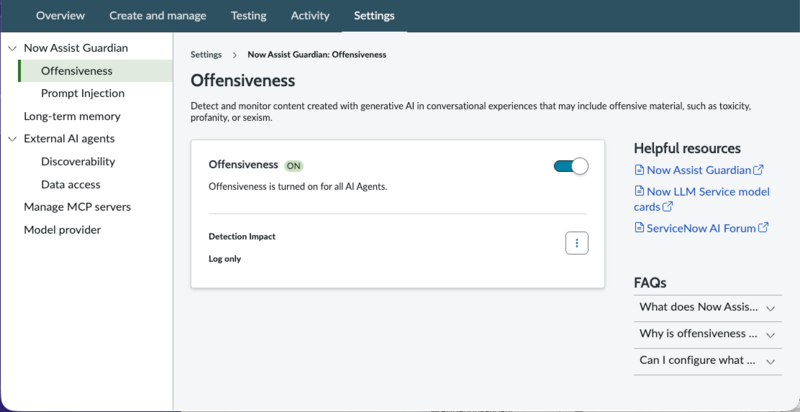Click 'Now Assist Guardian: Offensiveness' breadcrumb text
This screenshot has height=412, width=800.
pyautogui.click(x=317, y=55)
